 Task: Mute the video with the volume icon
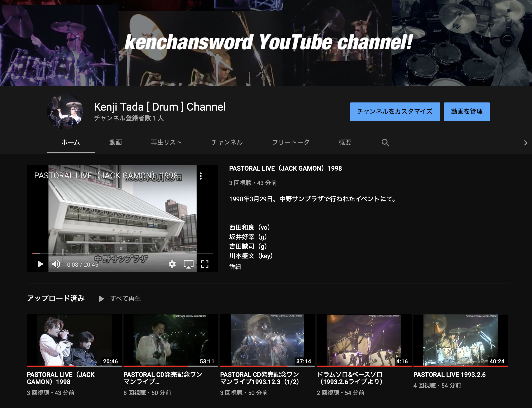pos(56,264)
